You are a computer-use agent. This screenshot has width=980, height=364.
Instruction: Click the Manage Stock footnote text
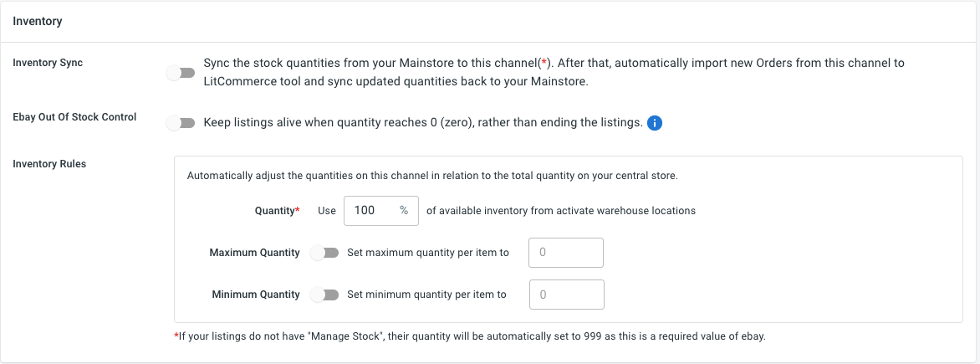tap(469, 336)
